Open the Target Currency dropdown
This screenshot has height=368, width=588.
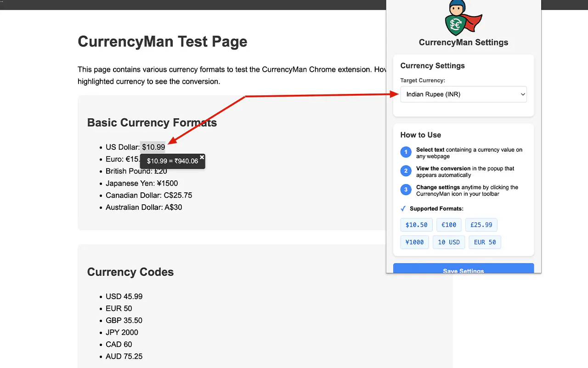464,94
